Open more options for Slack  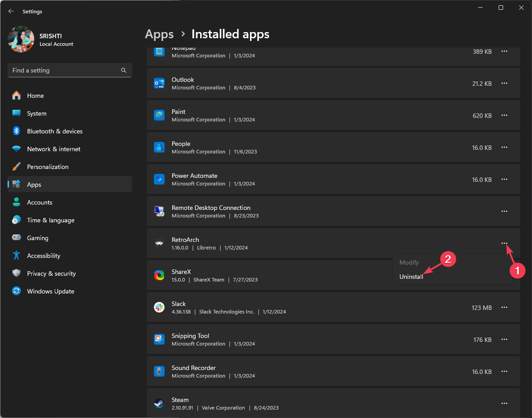coord(504,307)
